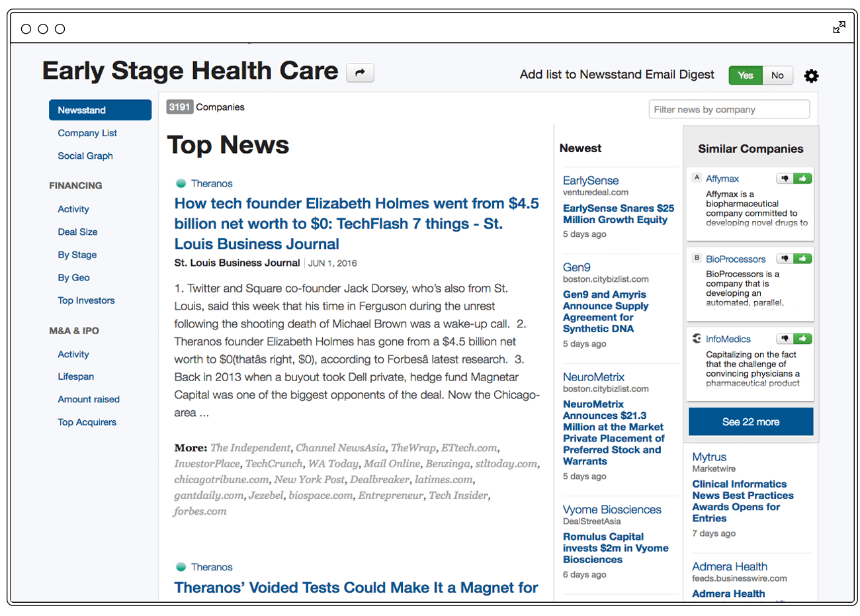
Task: Open TechCrunch source link
Action: (274, 464)
